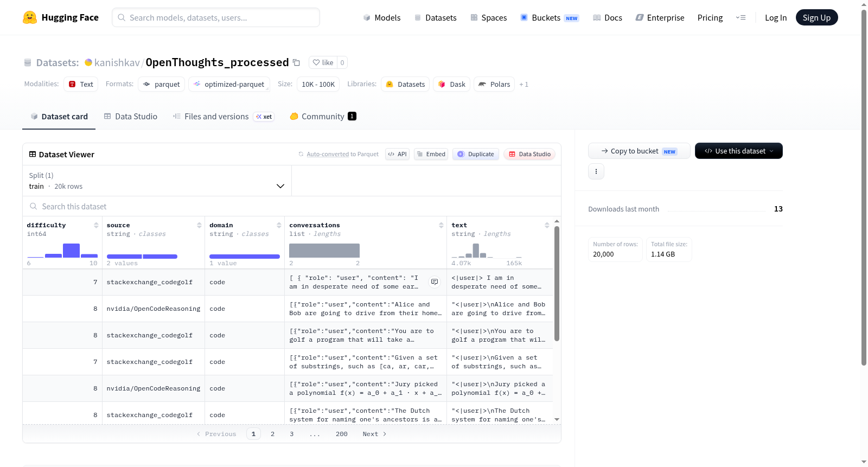The image size is (868, 467).
Task: Select the 'Jury picked a polynomial' text cell
Action: [500, 388]
